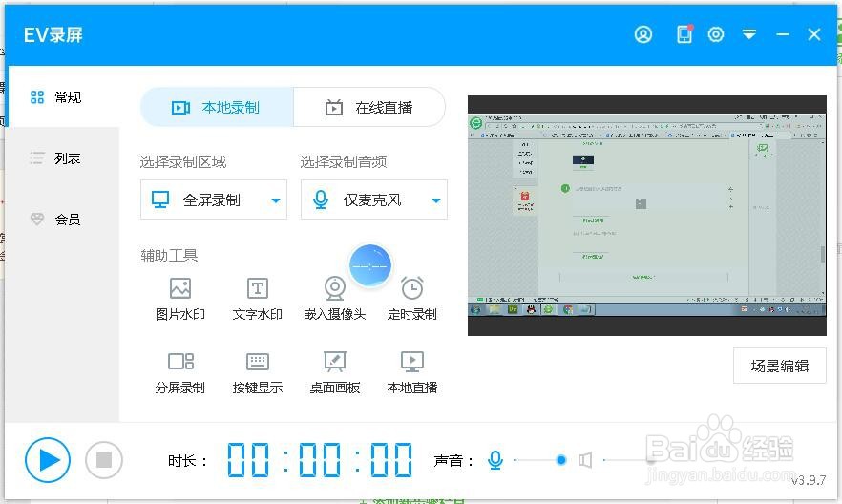Open 场景编辑 scene editor
842x504 pixels.
click(x=780, y=366)
